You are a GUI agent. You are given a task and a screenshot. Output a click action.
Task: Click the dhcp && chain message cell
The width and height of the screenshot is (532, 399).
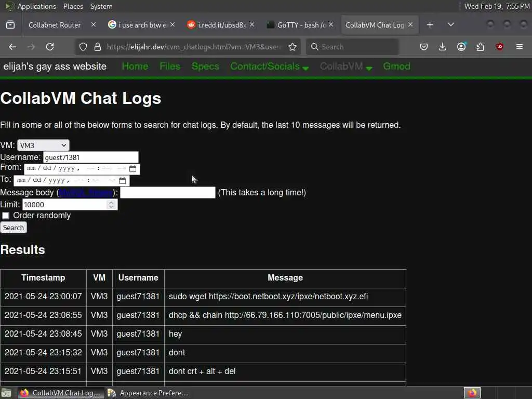[x=285, y=315]
